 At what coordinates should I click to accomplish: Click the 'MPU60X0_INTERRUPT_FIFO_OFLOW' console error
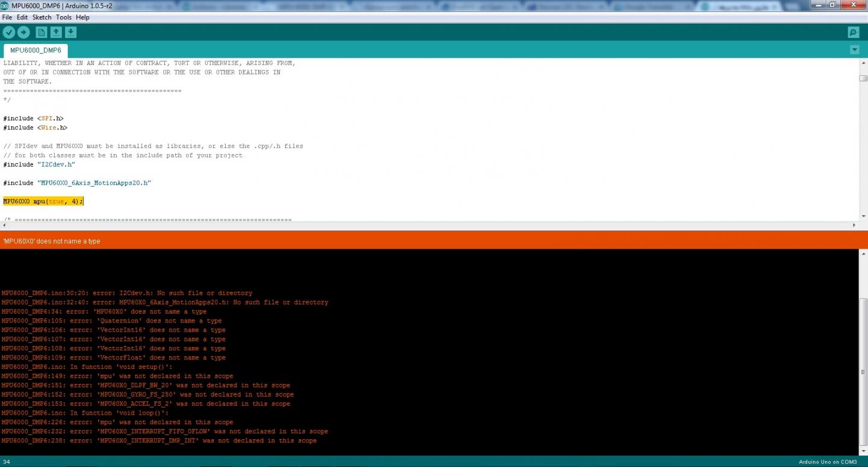(165, 431)
